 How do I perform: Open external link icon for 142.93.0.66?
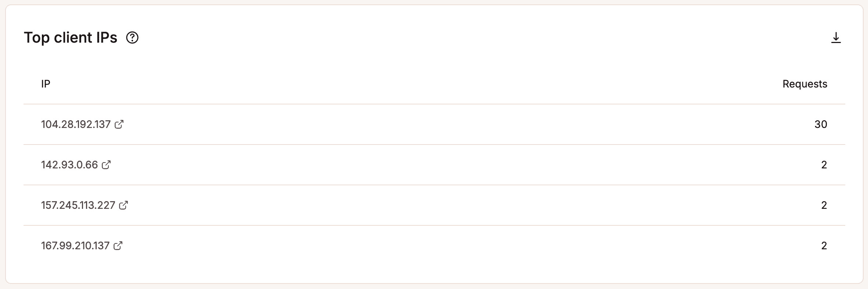(x=106, y=165)
